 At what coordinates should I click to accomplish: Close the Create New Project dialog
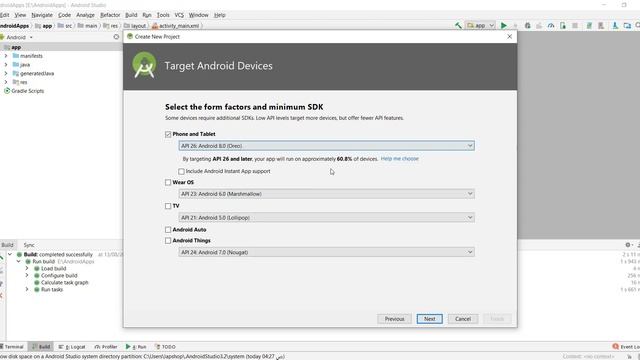click(x=509, y=37)
